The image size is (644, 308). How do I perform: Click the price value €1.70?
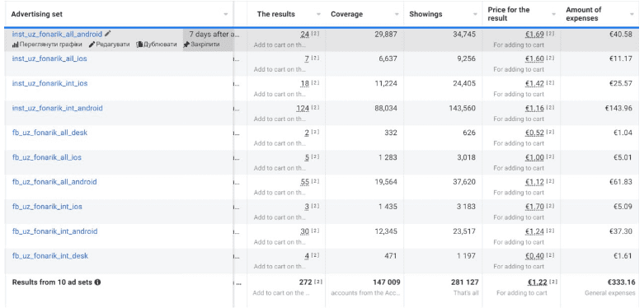pyautogui.click(x=534, y=207)
